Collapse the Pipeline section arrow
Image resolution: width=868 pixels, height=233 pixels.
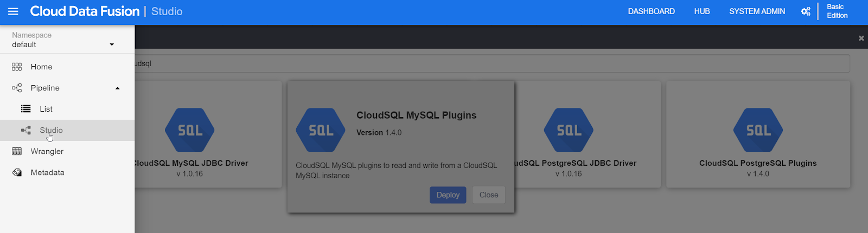(x=118, y=88)
